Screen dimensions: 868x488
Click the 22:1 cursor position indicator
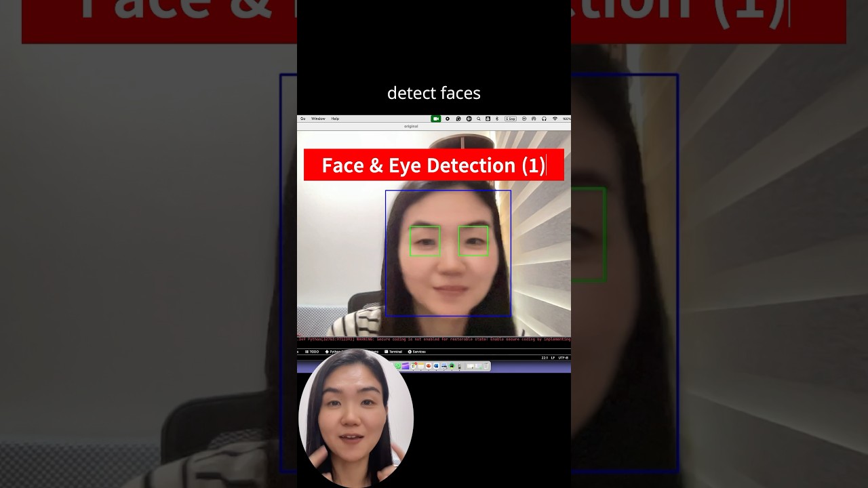545,357
